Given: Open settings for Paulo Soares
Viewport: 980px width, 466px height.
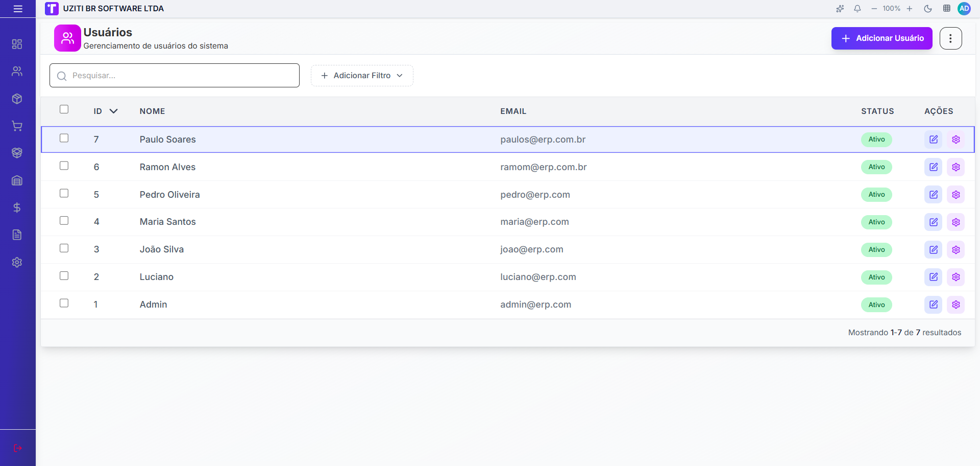Looking at the screenshot, I should coord(956,139).
